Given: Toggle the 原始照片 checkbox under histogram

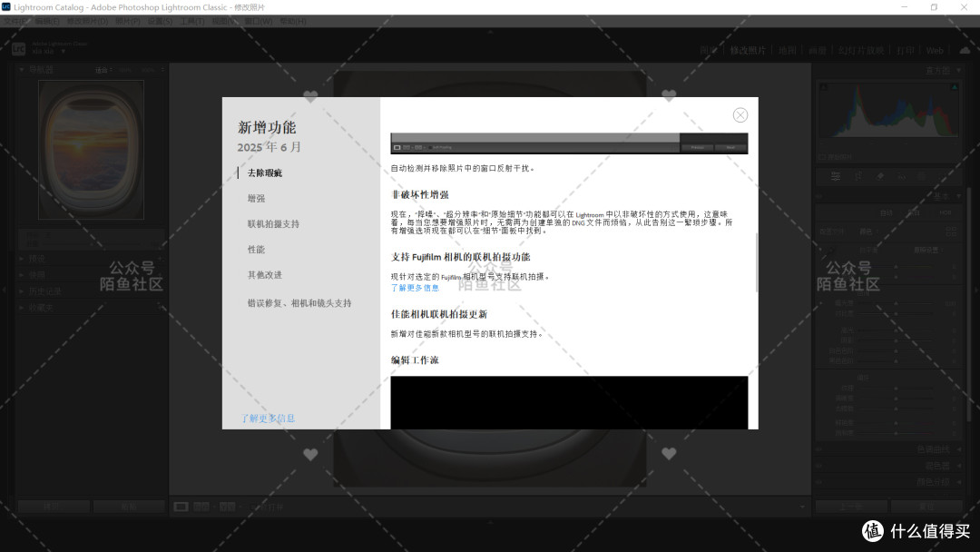Looking at the screenshot, I should [822, 157].
